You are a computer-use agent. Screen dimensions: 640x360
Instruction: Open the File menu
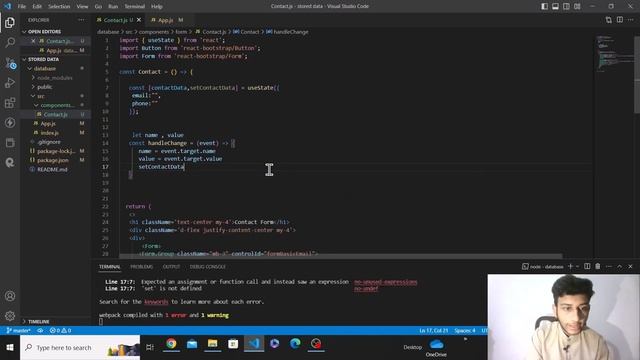pos(22,6)
